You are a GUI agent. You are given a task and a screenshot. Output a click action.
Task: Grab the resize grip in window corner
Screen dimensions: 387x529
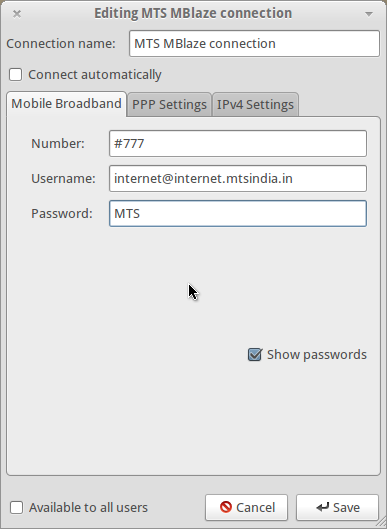point(382,524)
